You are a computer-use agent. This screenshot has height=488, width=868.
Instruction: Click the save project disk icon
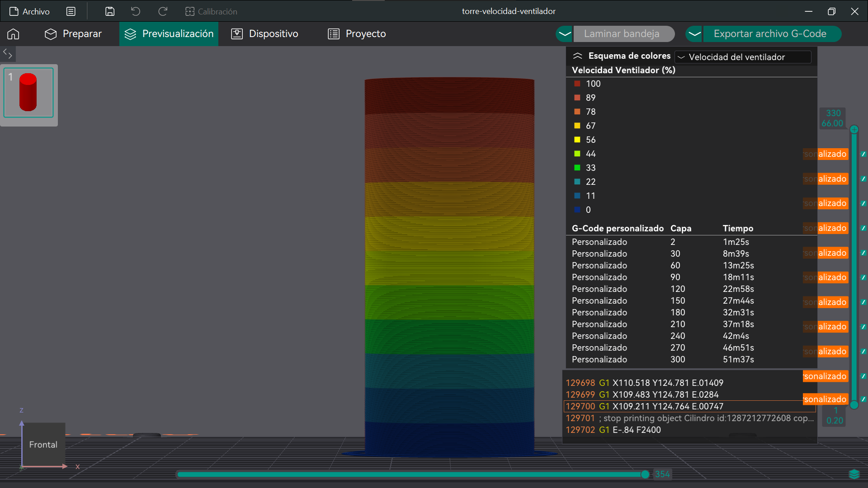[110, 11]
